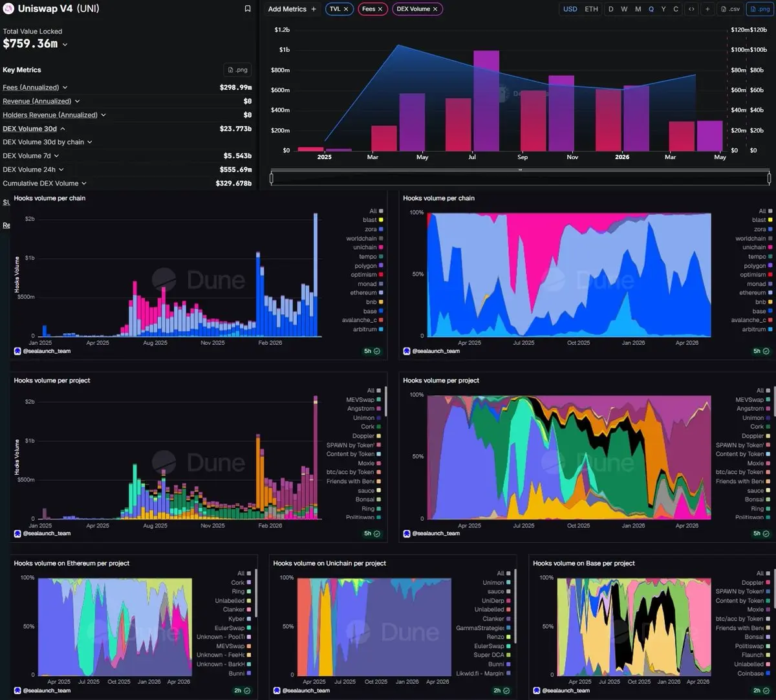Open @sealaunch_team link under Ethereum hooks chart

(47, 691)
